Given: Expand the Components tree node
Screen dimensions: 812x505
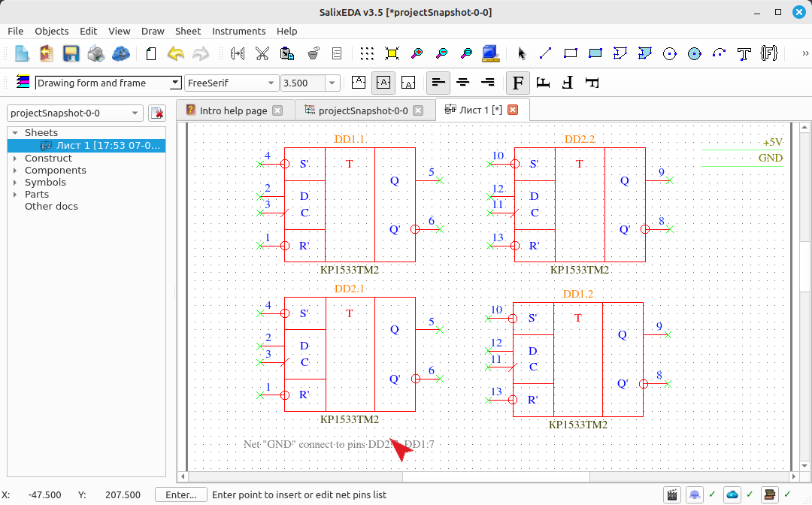Looking at the screenshot, I should [15, 171].
